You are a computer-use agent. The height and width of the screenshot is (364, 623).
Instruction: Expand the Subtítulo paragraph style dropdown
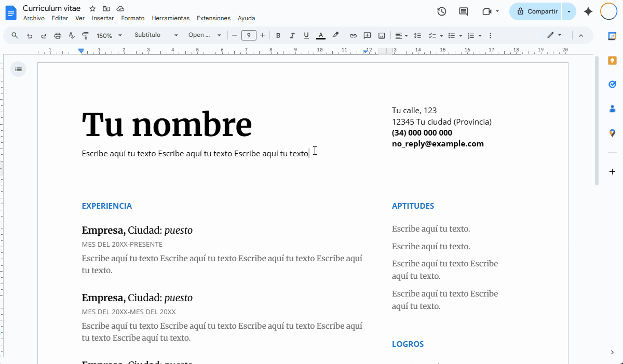(x=156, y=35)
